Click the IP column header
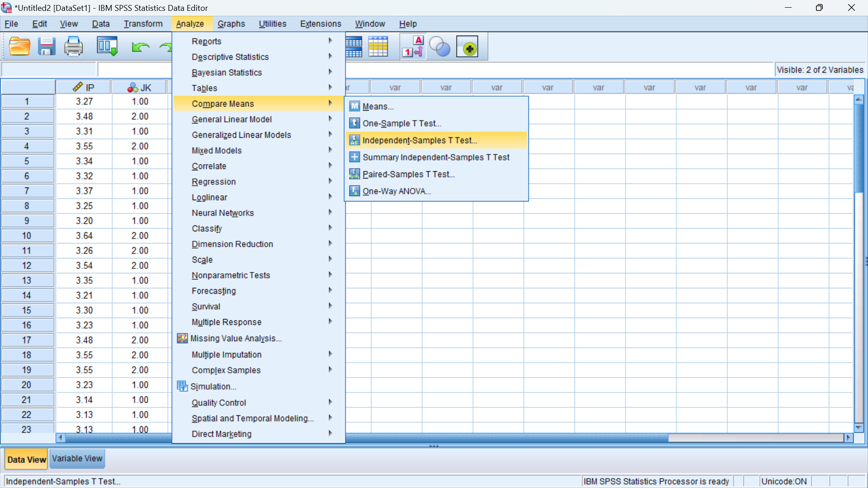The height and width of the screenshot is (488, 868). pos(84,87)
